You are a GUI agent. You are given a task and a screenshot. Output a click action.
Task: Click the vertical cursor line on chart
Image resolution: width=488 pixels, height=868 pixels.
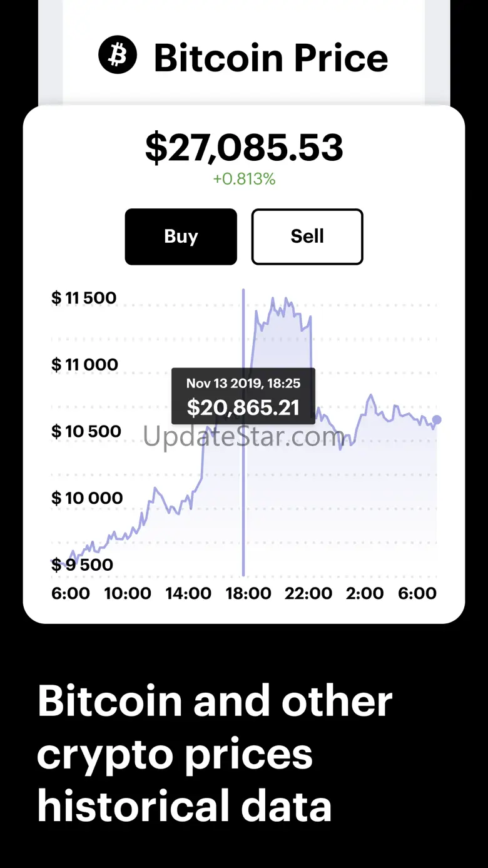click(243, 501)
